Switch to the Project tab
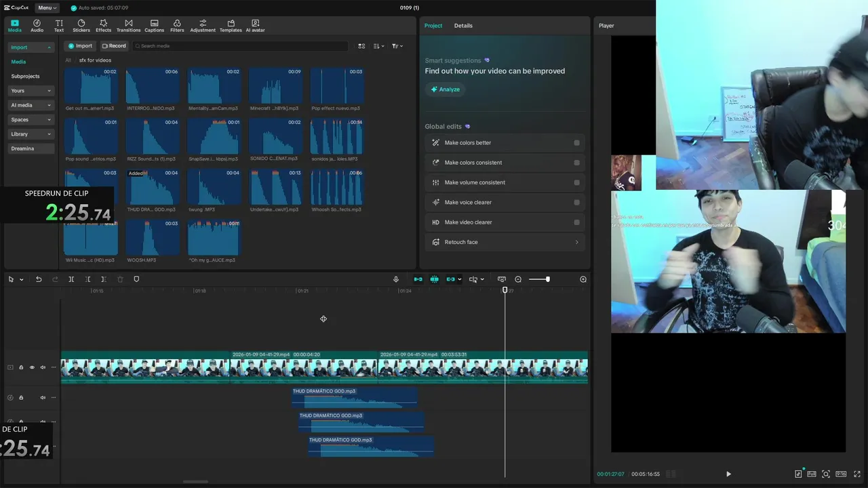 tap(433, 26)
